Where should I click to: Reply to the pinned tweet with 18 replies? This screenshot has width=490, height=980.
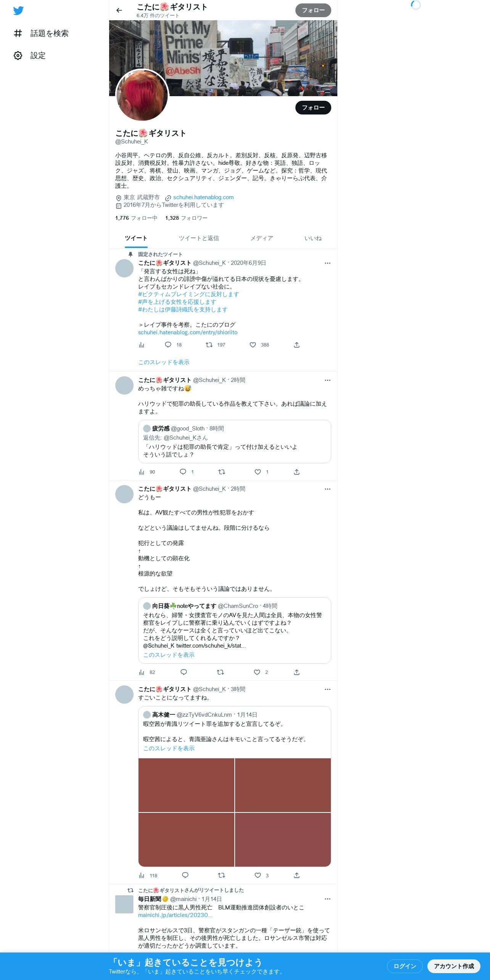click(168, 345)
